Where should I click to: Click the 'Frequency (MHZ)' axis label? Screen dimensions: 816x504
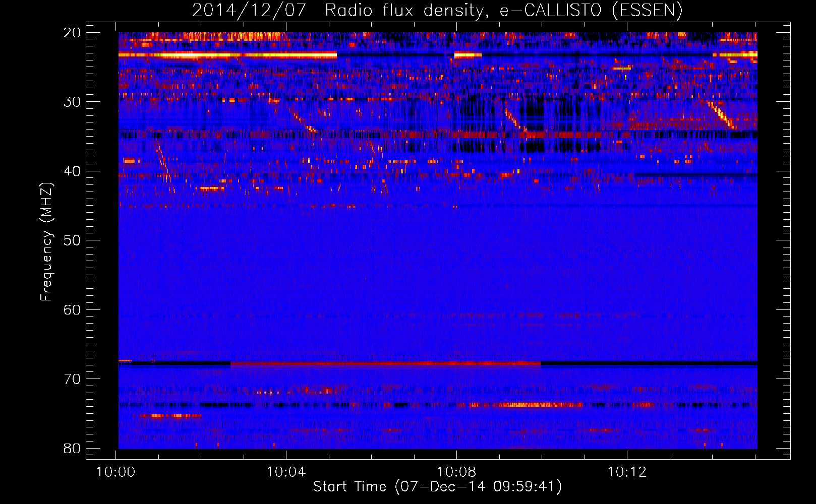pos(46,242)
